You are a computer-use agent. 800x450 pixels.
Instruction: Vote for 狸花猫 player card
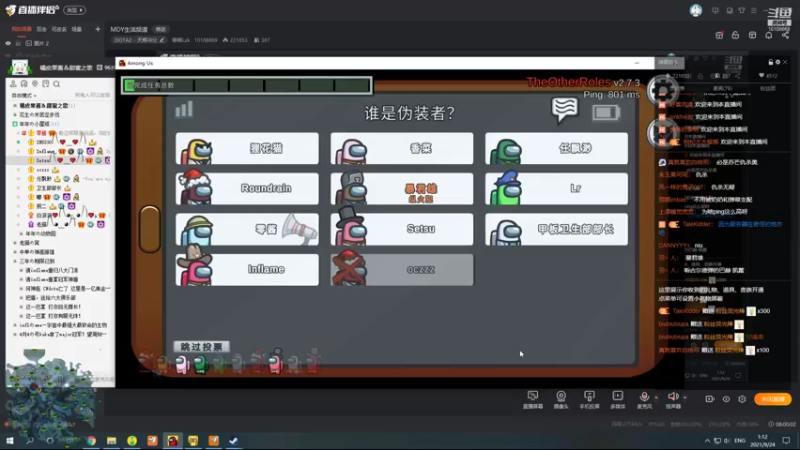[247, 148]
